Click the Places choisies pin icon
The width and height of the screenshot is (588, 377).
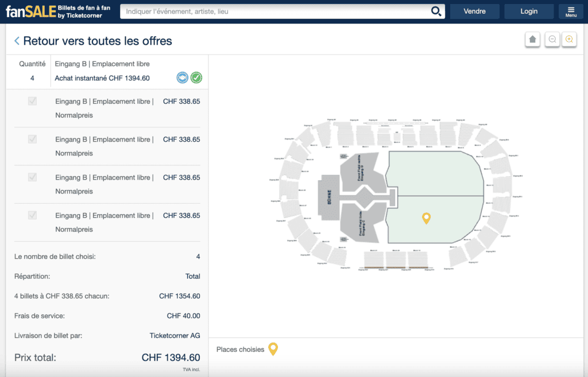coord(273,349)
